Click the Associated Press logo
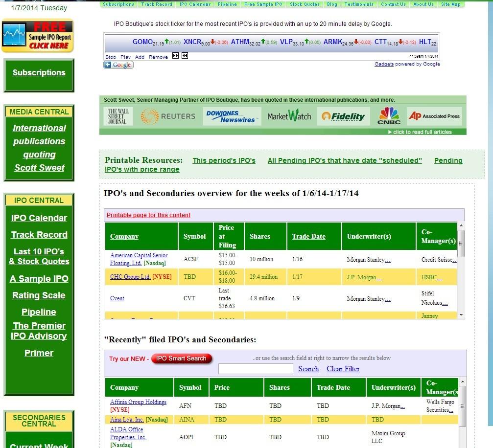Viewport: 493px width, 448px height. (x=434, y=116)
